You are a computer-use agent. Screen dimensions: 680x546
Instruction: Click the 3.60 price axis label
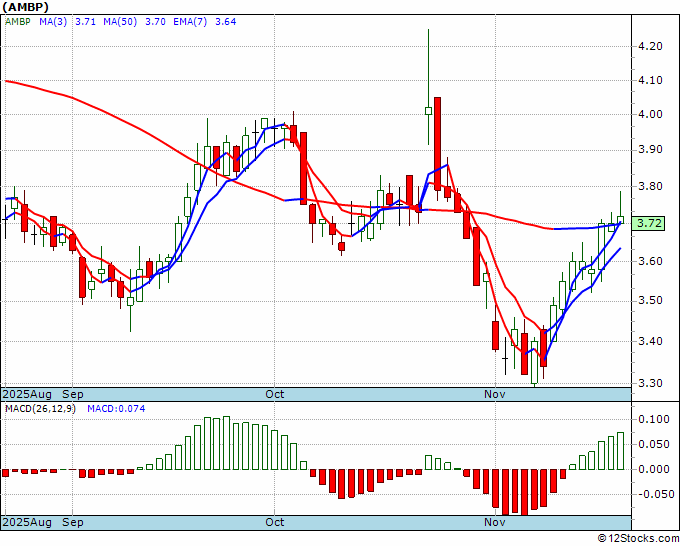pyautogui.click(x=651, y=262)
